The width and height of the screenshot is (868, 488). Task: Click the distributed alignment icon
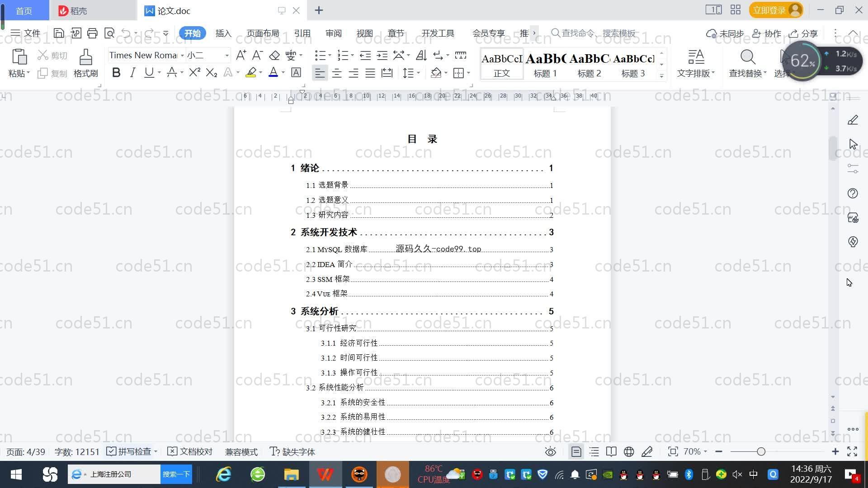click(x=387, y=72)
